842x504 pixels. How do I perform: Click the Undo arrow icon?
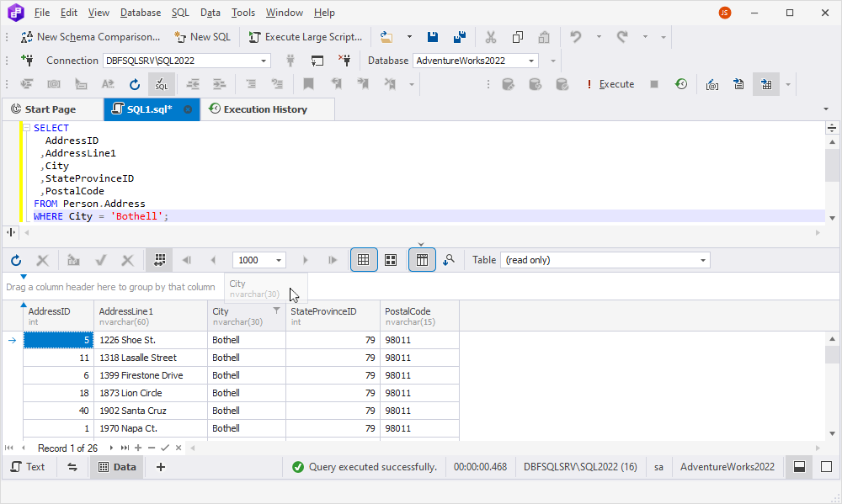point(576,37)
